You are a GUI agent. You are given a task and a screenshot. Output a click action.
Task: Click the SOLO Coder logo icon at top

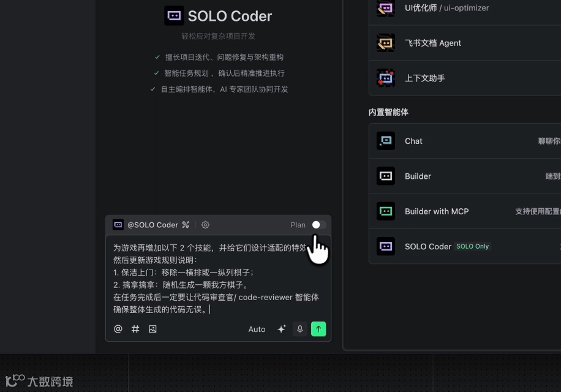(x=174, y=16)
